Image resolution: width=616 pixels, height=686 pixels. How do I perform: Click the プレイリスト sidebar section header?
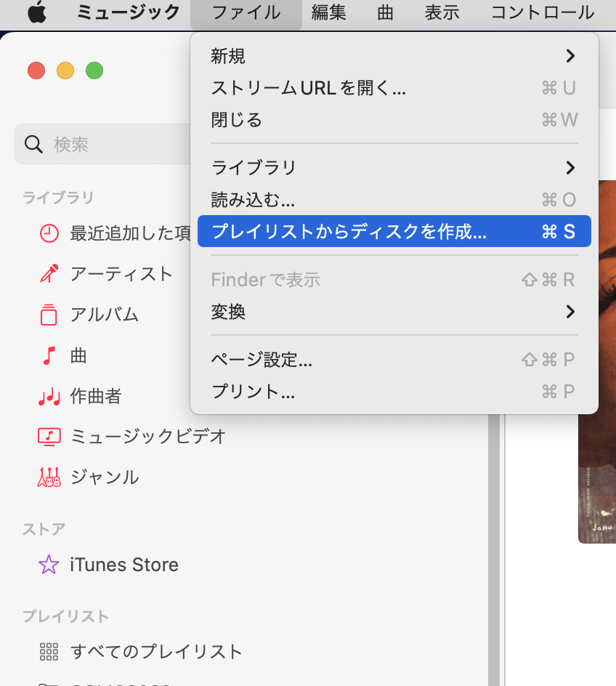coord(65,616)
